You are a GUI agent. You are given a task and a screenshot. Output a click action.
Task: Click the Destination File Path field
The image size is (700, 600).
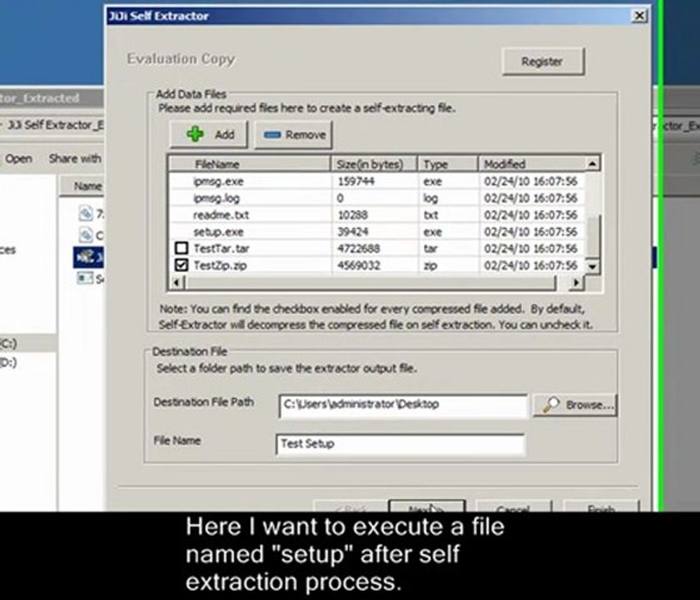402,405
